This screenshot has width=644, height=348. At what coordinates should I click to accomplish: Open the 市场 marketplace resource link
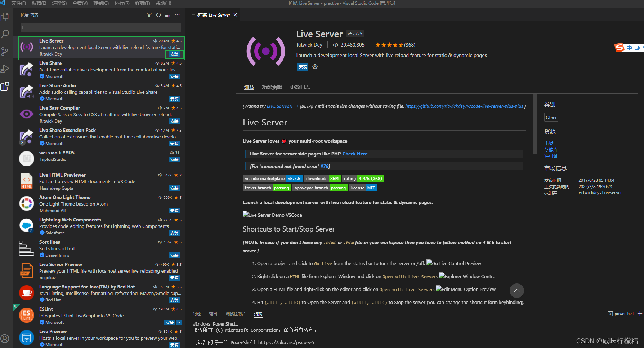tap(549, 143)
